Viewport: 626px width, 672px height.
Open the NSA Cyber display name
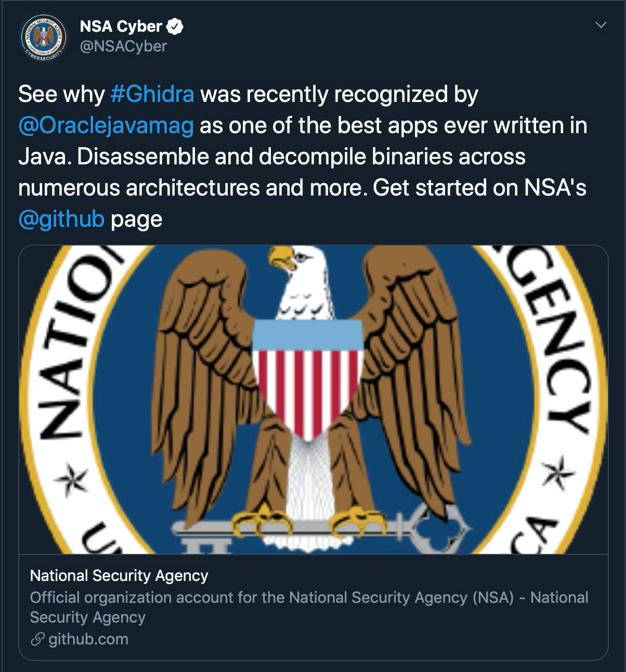click(121, 26)
